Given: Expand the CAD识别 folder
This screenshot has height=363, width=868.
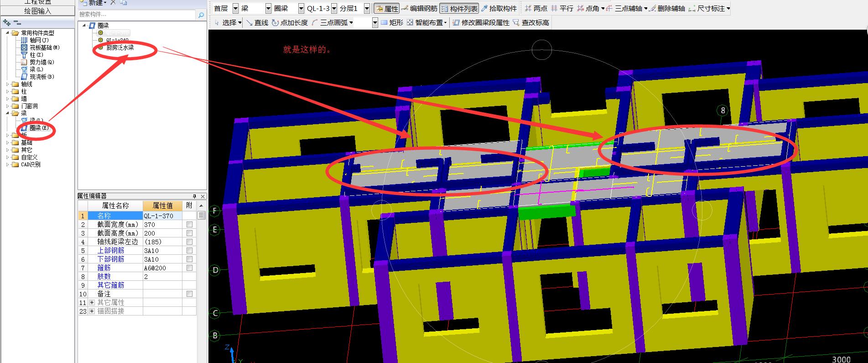Looking at the screenshot, I should [7, 164].
